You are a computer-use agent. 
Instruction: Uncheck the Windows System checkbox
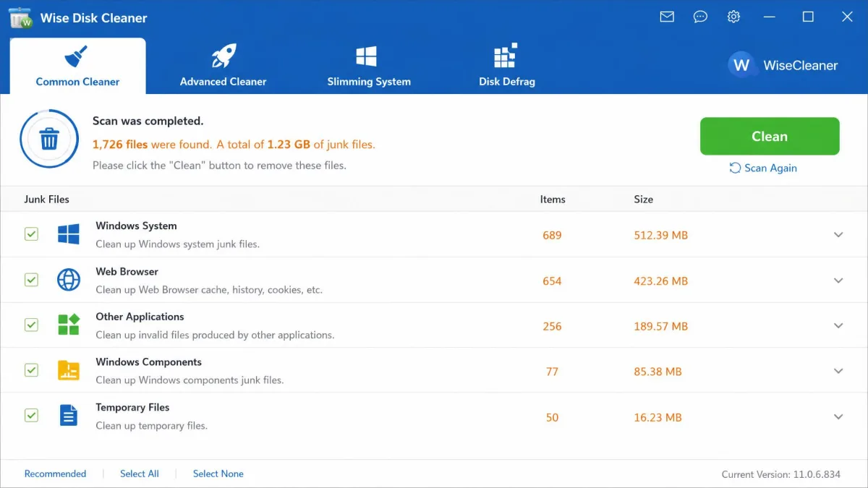[31, 234]
